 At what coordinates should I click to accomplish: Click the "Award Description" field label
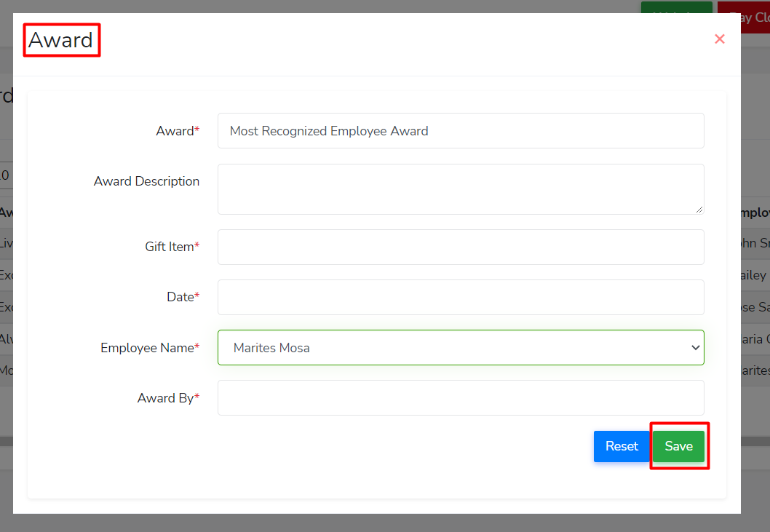146,181
